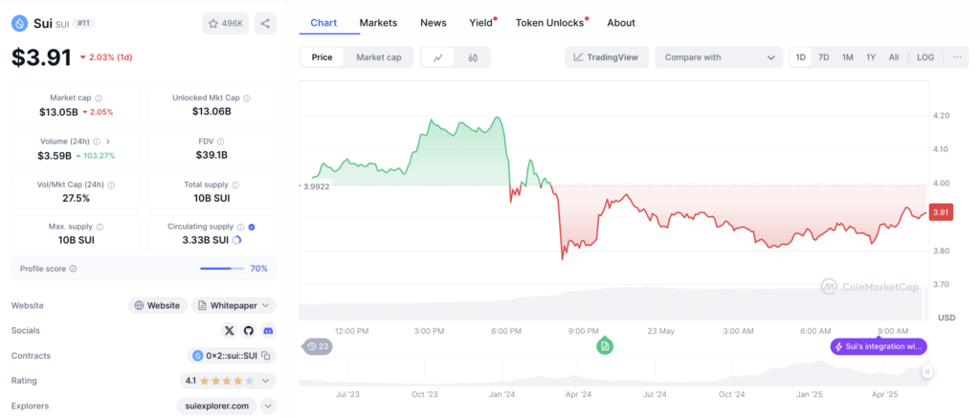Click the Circulating supply info icon

[239, 228]
